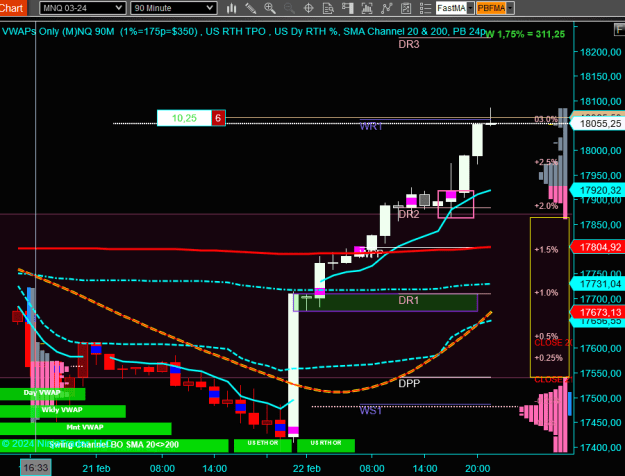Click the red 6 quantity box on order line
Viewport: 625px width, 476px height.
218,118
